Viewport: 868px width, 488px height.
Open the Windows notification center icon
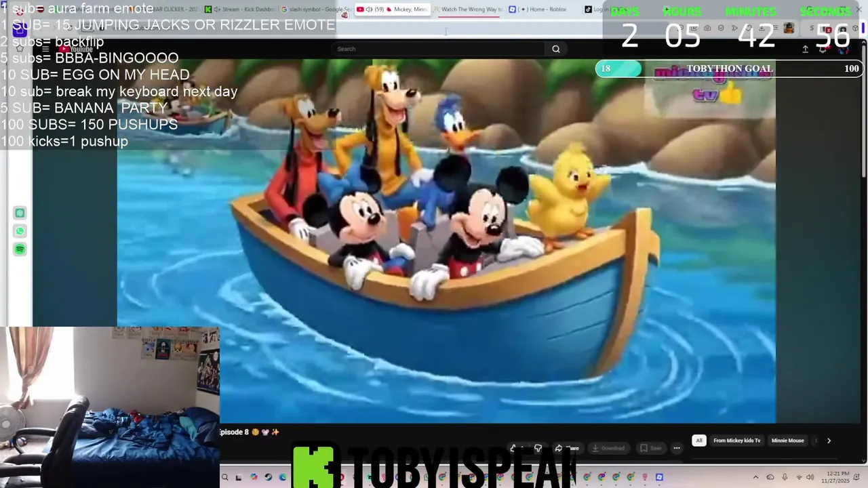coord(858,477)
